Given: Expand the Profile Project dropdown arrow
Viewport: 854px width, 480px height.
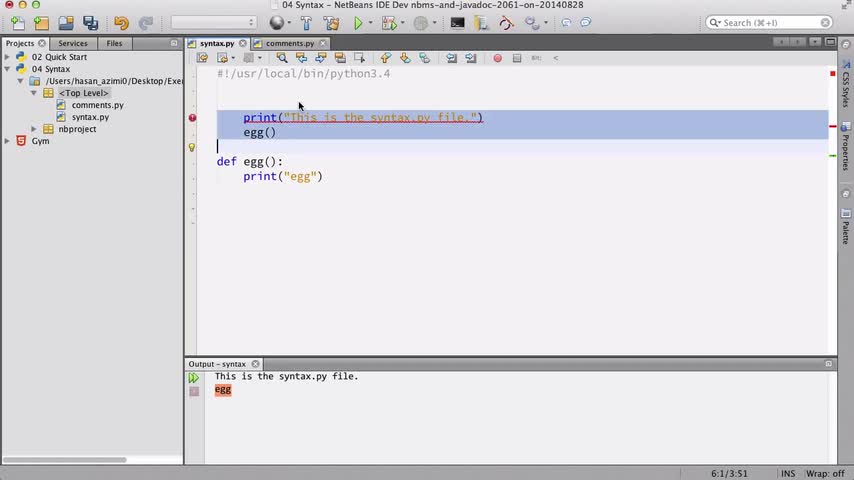Looking at the screenshot, I should tap(434, 23).
